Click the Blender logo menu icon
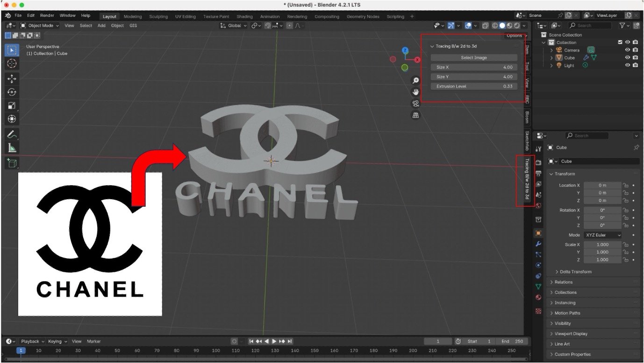This screenshot has width=644, height=363. pyautogui.click(x=8, y=16)
